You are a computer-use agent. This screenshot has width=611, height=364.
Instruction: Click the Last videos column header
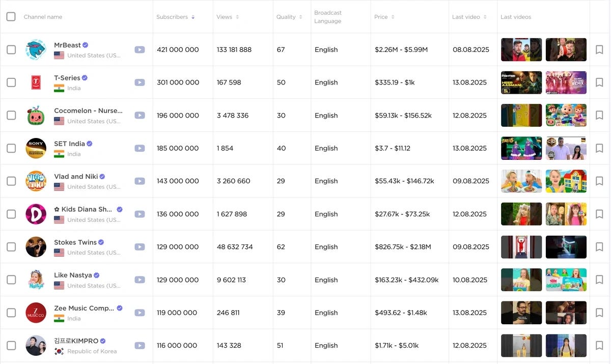(x=516, y=17)
